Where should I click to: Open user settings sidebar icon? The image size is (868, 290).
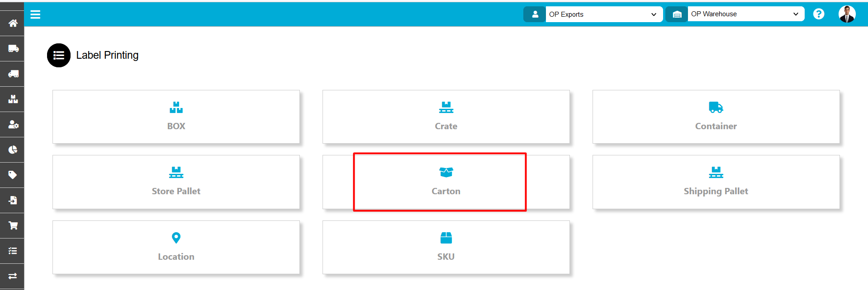(x=13, y=124)
